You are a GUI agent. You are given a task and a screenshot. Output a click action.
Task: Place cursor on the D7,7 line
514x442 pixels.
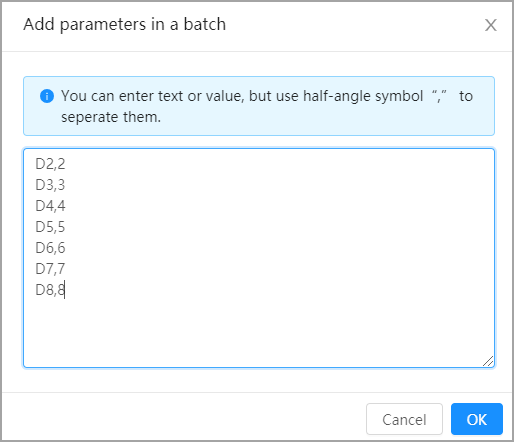pos(50,269)
